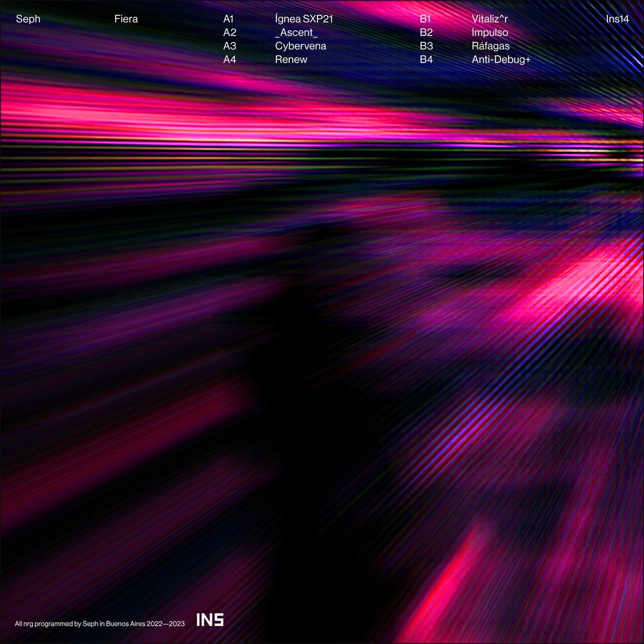Image resolution: width=644 pixels, height=644 pixels.
Task: Click the _Ascent_ track title
Action: (x=296, y=33)
